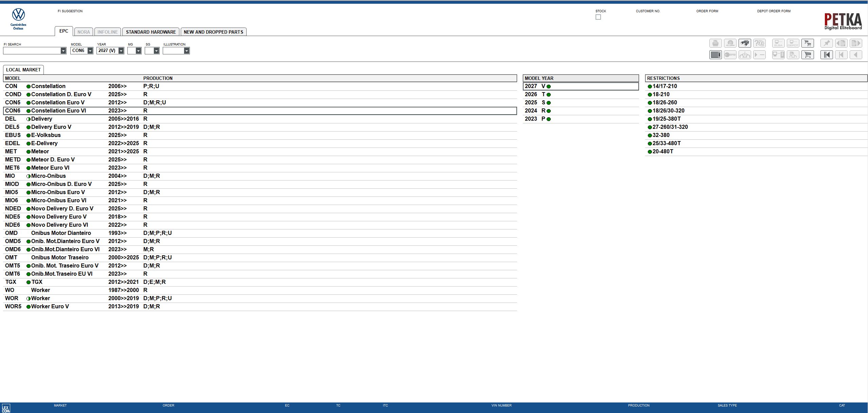
Task: Select the Worker Euro V row
Action: click(260, 307)
